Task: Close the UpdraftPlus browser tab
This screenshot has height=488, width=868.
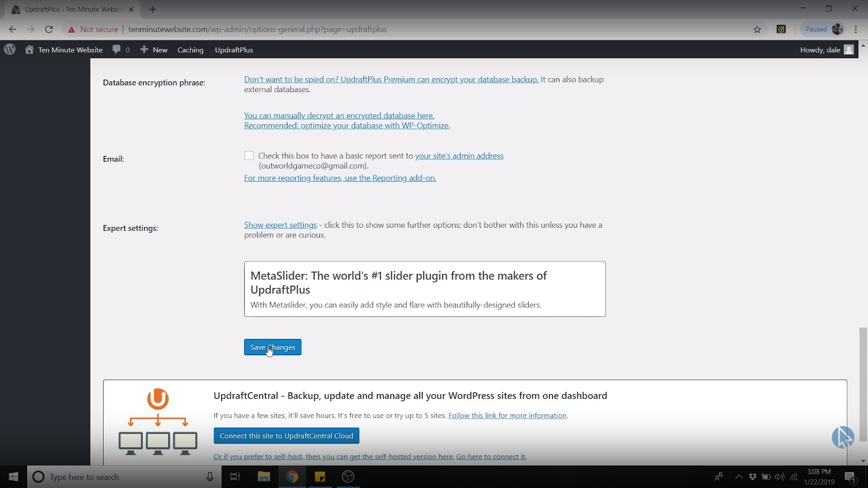Action: pos(131,9)
